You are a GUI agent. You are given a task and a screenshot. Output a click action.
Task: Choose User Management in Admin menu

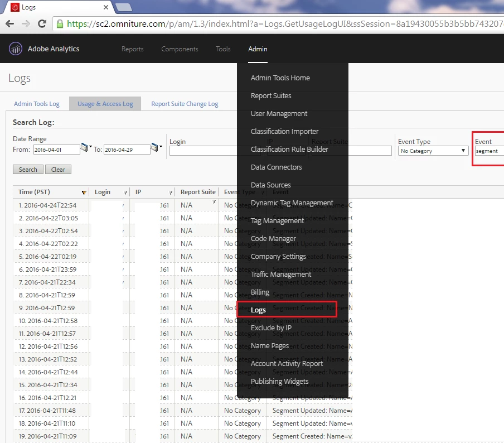coord(279,114)
